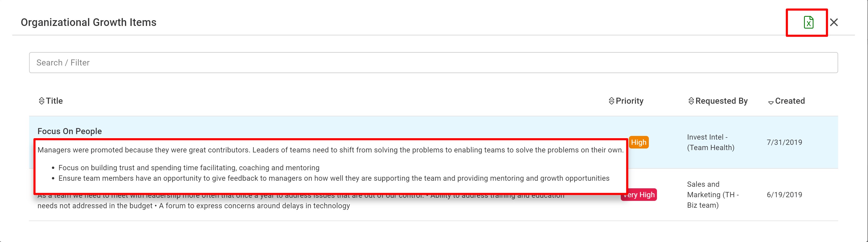Sort by the Title column sort icon
Viewport: 868px width, 242px height.
(x=41, y=101)
